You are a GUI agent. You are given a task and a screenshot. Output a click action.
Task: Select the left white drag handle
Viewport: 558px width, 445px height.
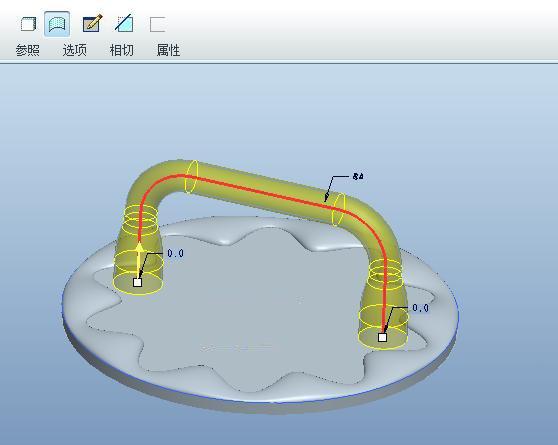click(x=137, y=282)
